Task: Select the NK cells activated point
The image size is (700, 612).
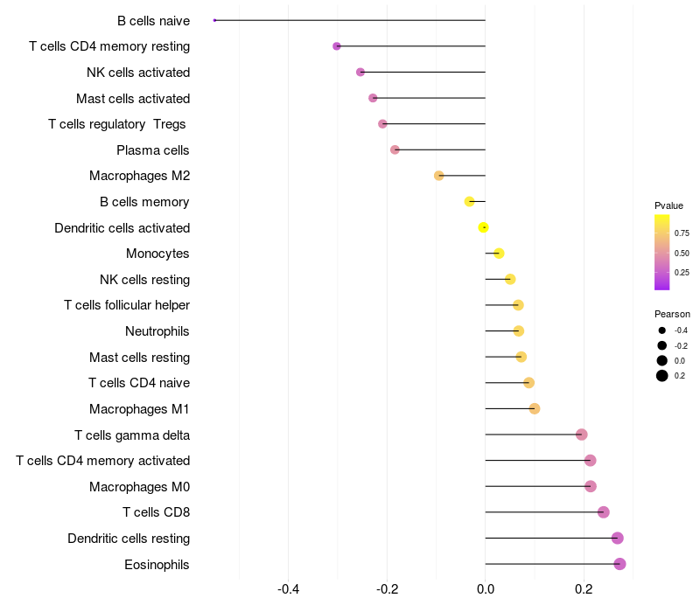Action: point(360,73)
